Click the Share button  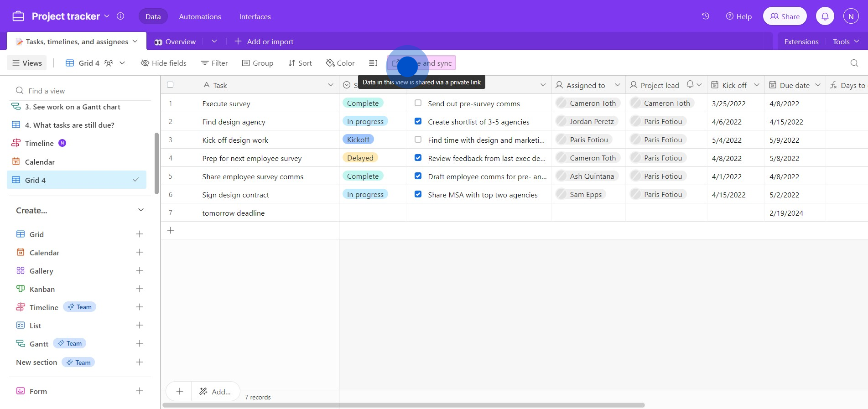pos(785,16)
